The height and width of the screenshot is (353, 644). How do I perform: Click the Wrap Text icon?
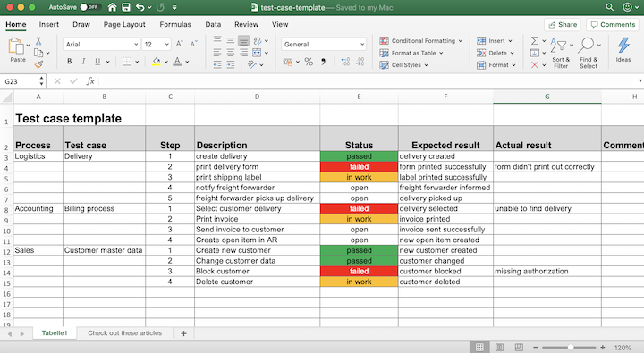pos(258,40)
